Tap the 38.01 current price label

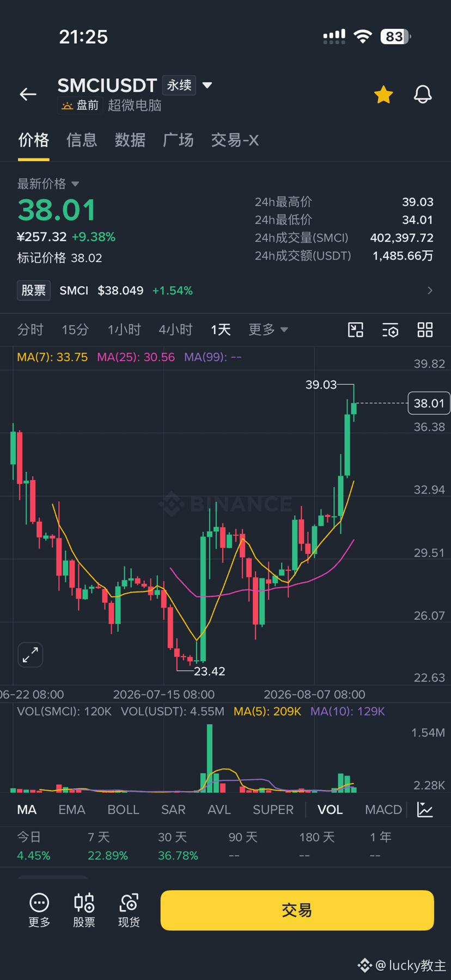pos(429,403)
